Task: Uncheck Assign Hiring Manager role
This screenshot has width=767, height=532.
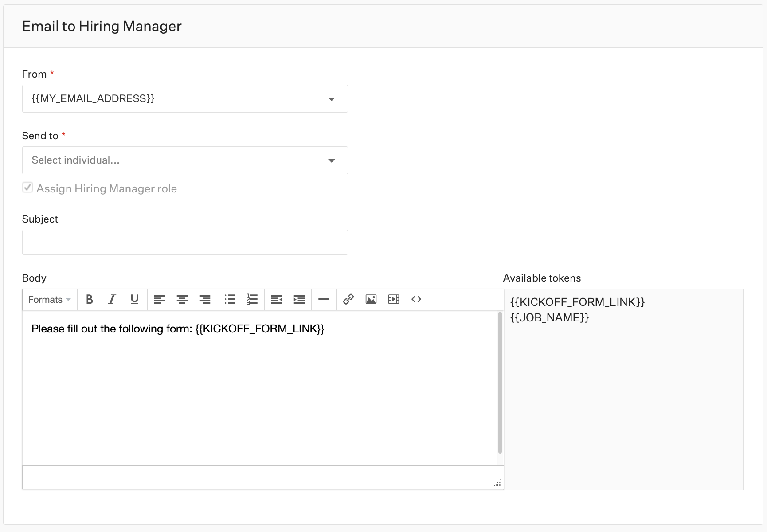Action: tap(27, 188)
